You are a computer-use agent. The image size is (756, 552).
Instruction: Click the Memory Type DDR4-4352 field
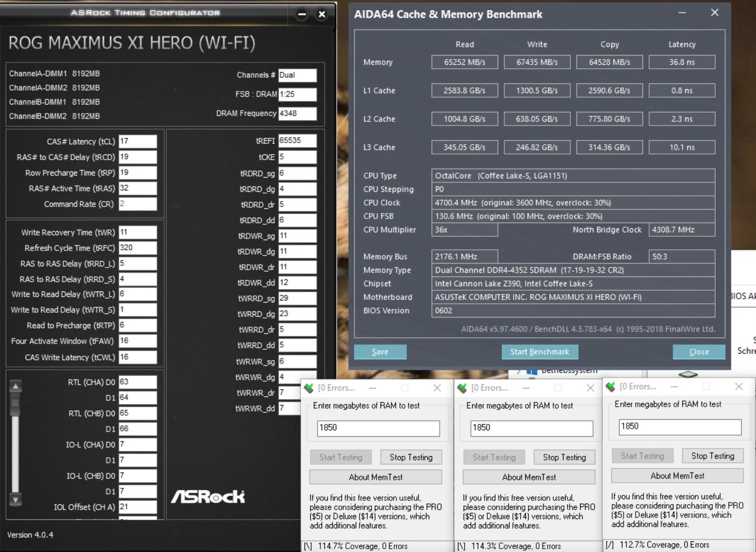pyautogui.click(x=573, y=270)
